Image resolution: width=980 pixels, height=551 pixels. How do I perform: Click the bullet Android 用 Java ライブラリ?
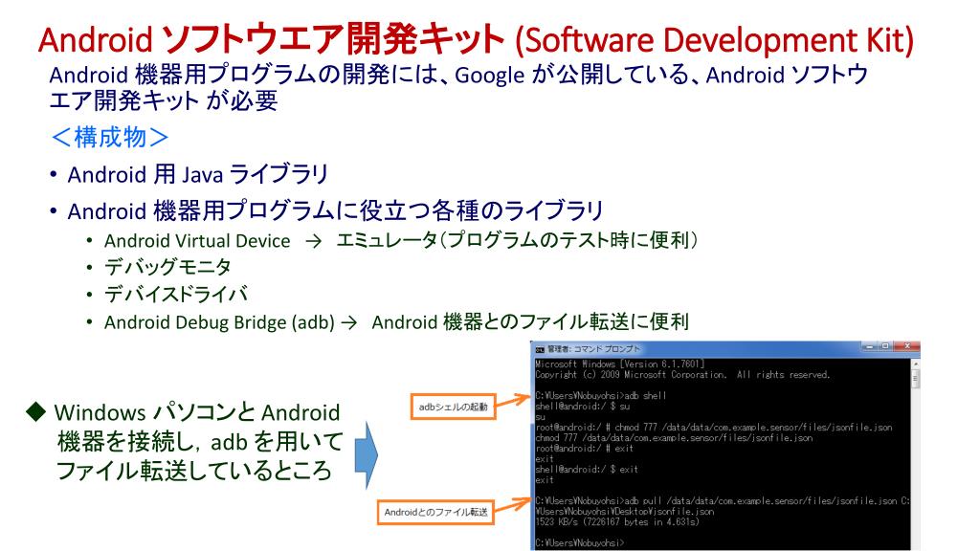197,174
